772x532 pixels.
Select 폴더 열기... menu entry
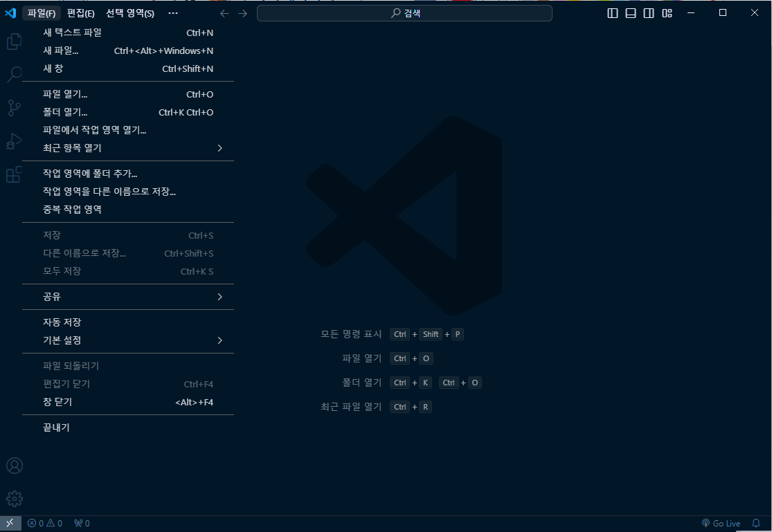[128, 112]
